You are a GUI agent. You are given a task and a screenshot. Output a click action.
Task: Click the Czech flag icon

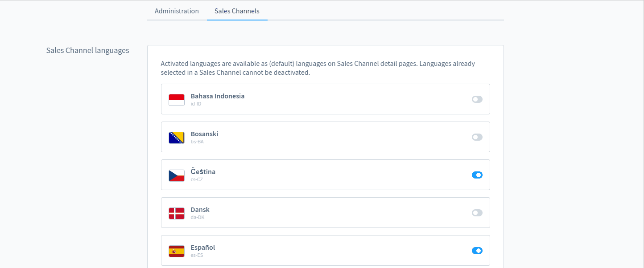pos(177,175)
